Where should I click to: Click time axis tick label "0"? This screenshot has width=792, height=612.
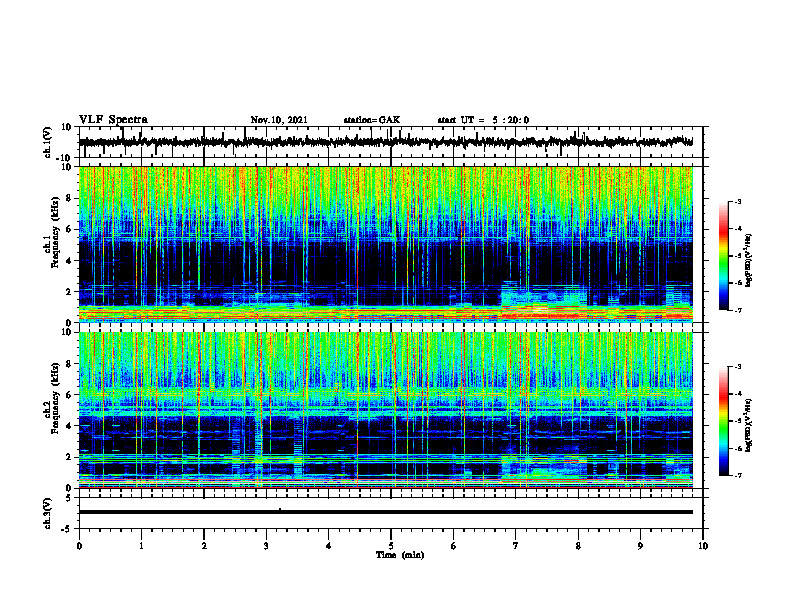coord(79,546)
